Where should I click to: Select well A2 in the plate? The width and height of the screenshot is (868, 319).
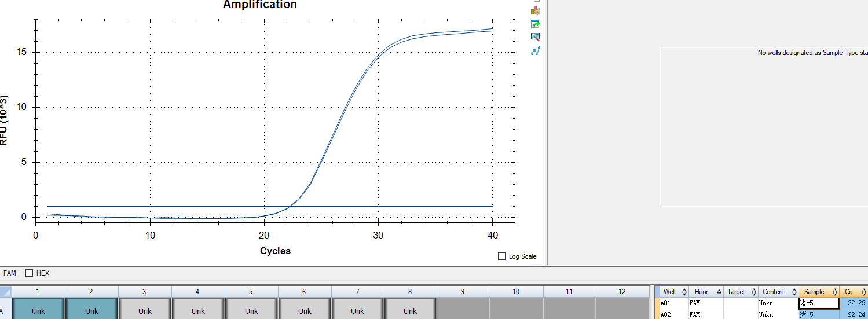91,309
